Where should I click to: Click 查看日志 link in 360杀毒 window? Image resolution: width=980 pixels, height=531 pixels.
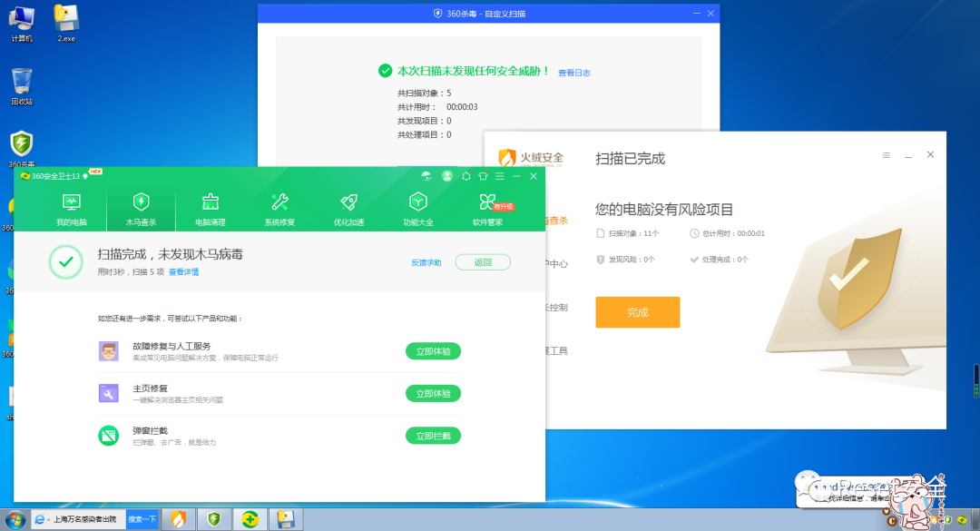573,73
